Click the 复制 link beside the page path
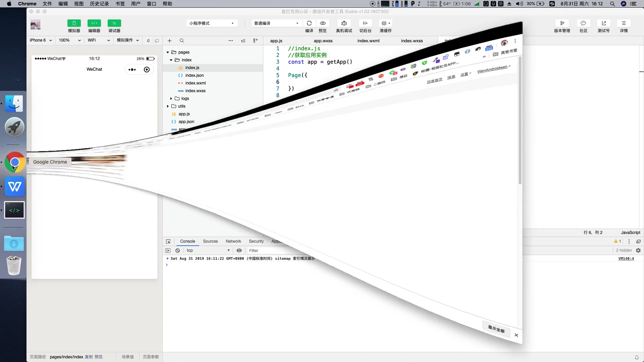The width and height of the screenshot is (644, 362). click(89, 357)
